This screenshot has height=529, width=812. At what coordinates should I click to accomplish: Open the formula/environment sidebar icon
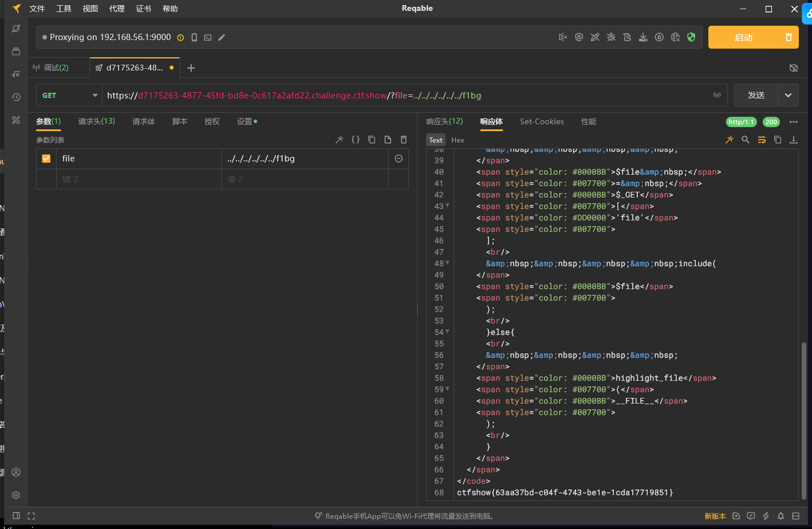click(x=16, y=74)
